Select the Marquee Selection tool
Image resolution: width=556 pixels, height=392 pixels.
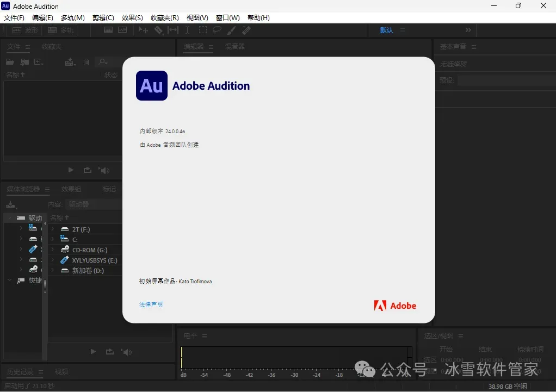(202, 30)
